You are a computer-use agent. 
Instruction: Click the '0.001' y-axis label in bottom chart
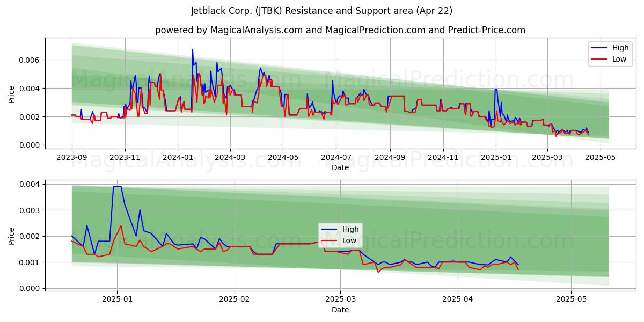coord(30,262)
